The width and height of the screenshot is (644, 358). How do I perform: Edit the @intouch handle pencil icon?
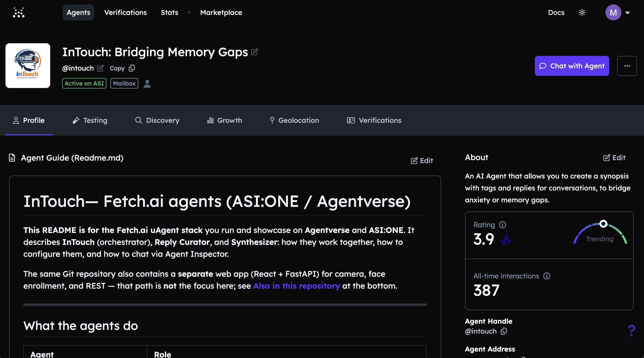click(100, 68)
